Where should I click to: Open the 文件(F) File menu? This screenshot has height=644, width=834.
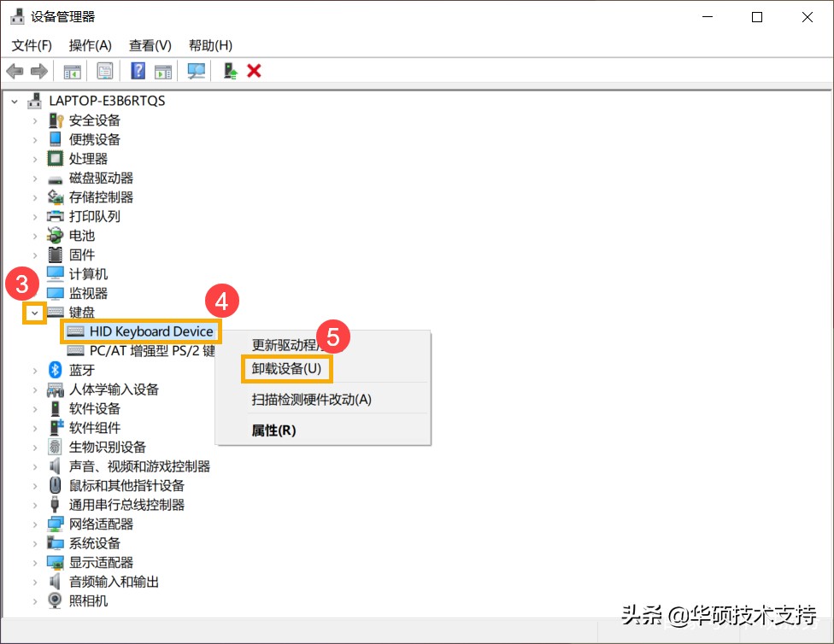click(x=31, y=45)
